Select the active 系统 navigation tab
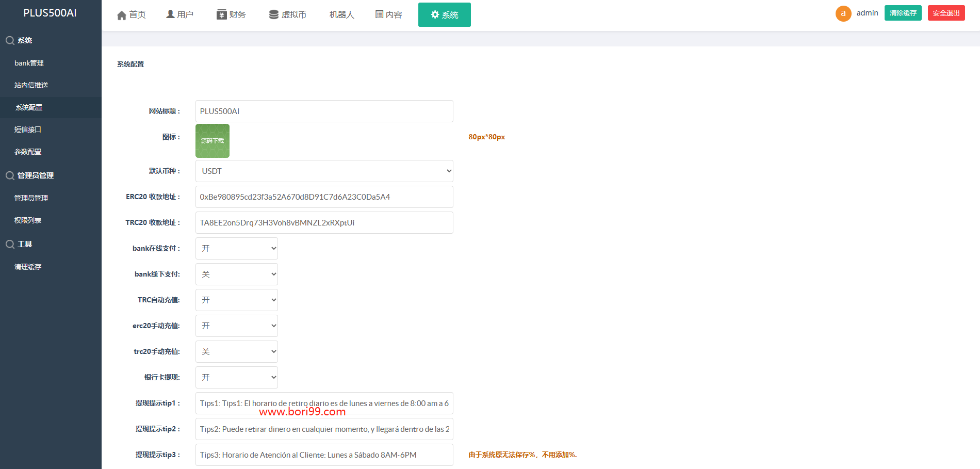980x469 pixels. [445, 15]
